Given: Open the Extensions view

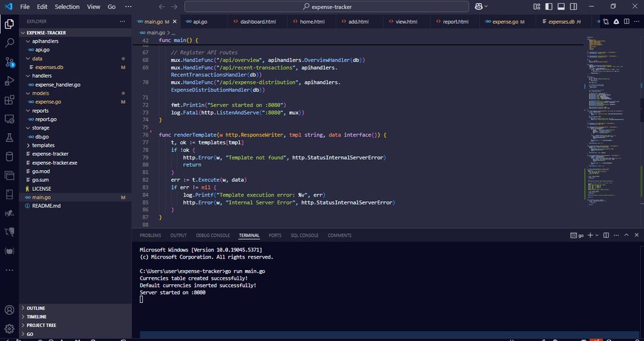Looking at the screenshot, I should (x=10, y=100).
